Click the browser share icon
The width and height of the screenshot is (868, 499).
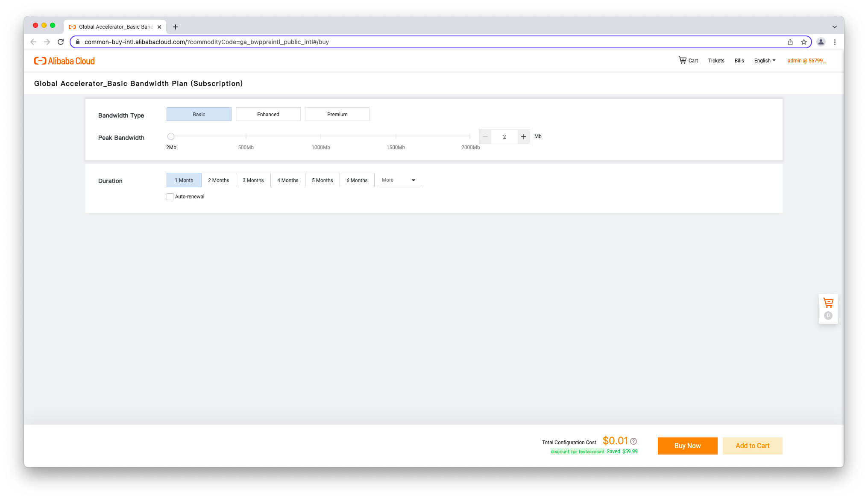tap(790, 42)
